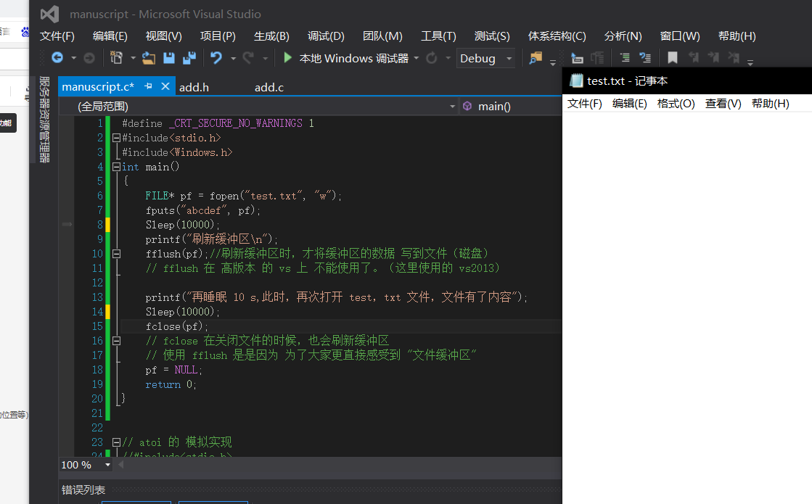Close the manuscript.c tab

pyautogui.click(x=165, y=86)
